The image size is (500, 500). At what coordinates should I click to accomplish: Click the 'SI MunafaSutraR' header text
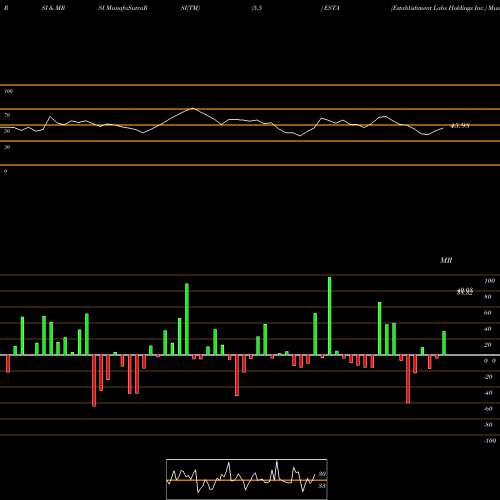123,8
